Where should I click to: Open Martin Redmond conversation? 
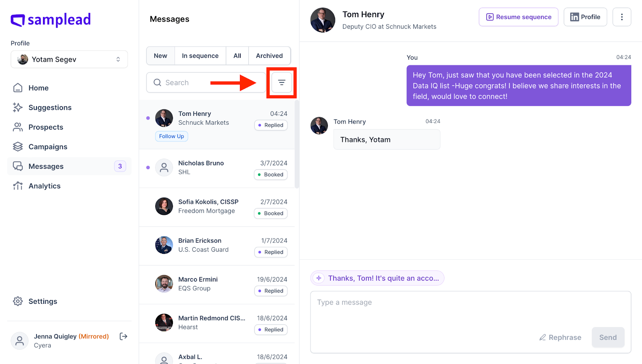pyautogui.click(x=217, y=324)
